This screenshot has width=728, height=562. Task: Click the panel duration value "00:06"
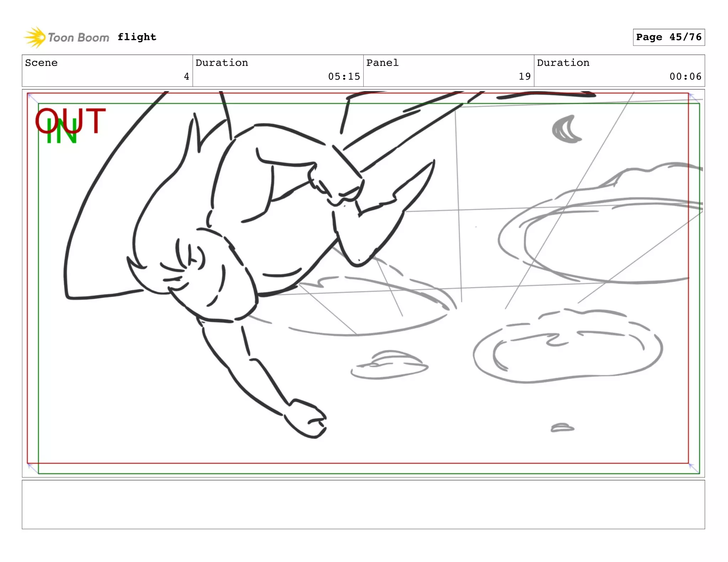click(x=685, y=76)
